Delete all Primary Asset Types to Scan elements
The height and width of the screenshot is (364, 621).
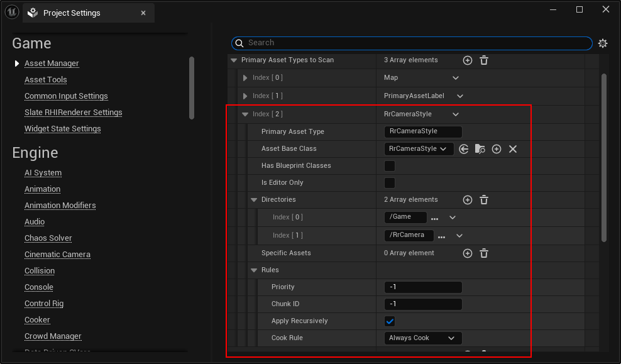pyautogui.click(x=484, y=60)
